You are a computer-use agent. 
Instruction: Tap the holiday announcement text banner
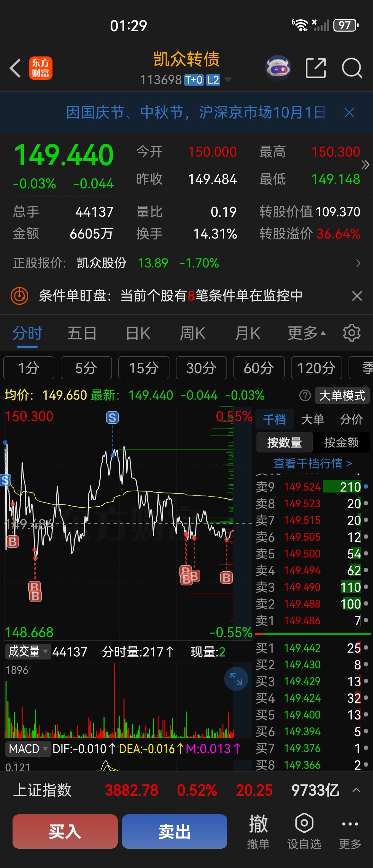coord(196,113)
